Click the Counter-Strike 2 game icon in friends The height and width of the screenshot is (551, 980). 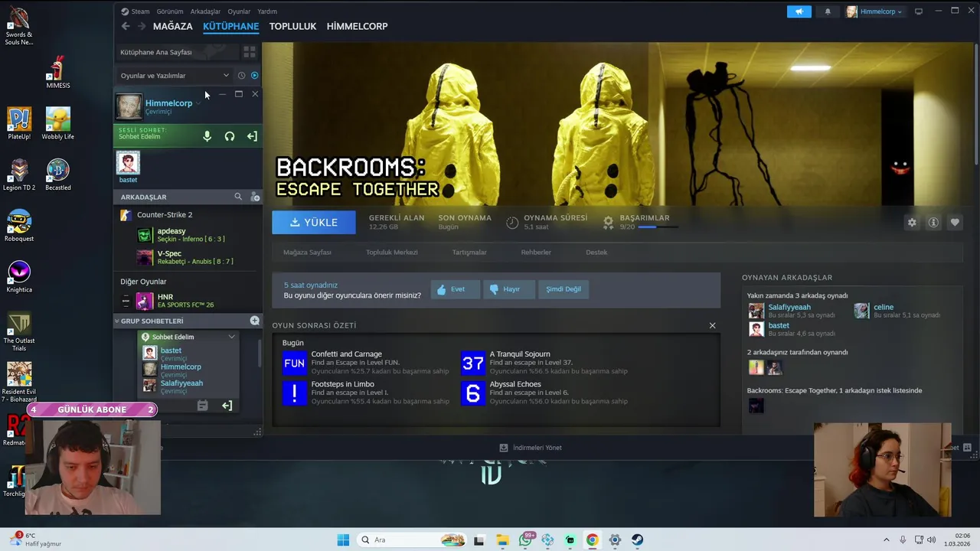click(x=126, y=215)
